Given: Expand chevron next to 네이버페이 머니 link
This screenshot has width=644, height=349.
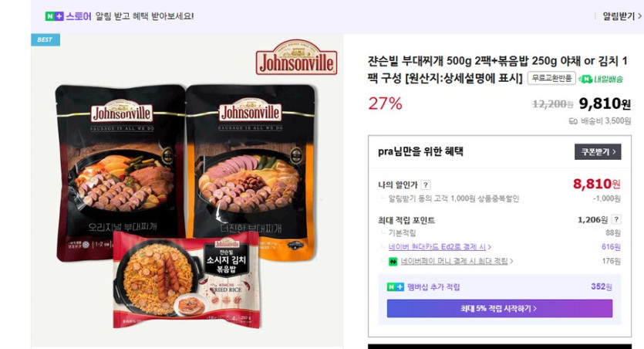Looking at the screenshot, I should click(x=511, y=261).
